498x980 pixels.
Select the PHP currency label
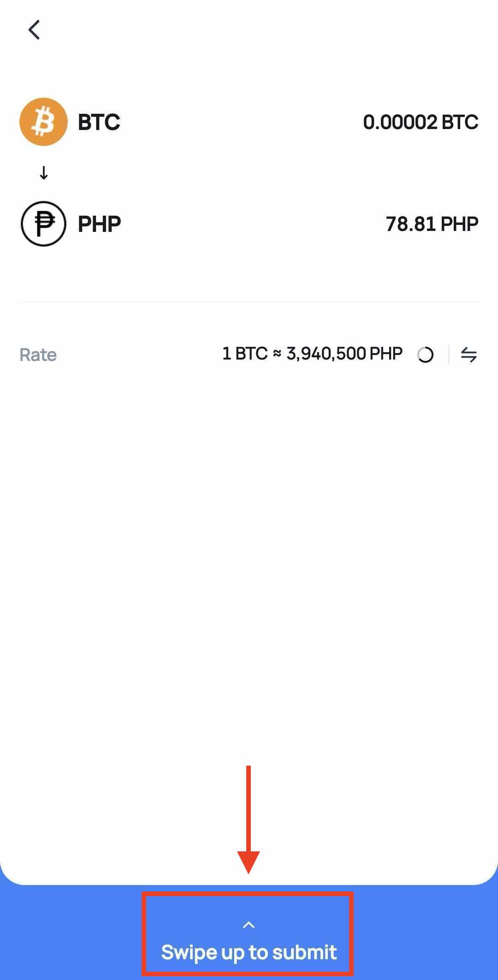tap(99, 224)
